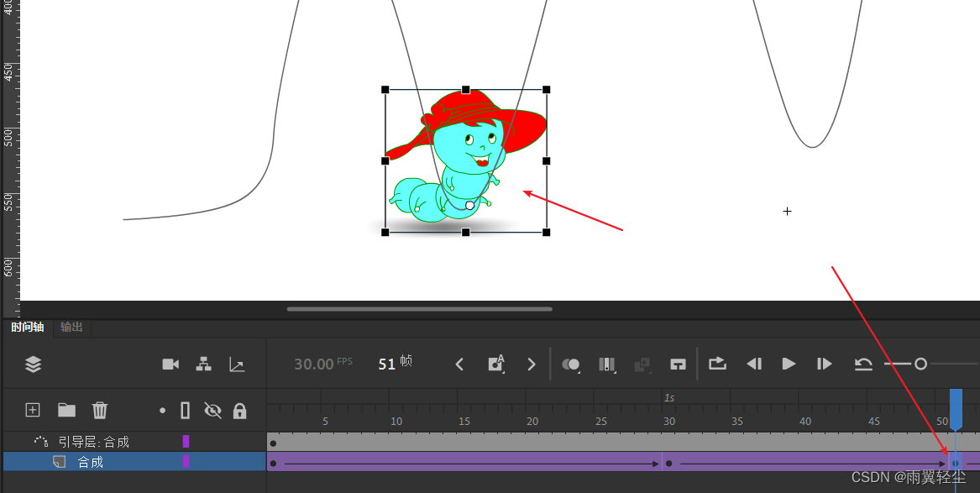This screenshot has height=493, width=980.
Task: Create a new layer folder
Action: pos(67,410)
